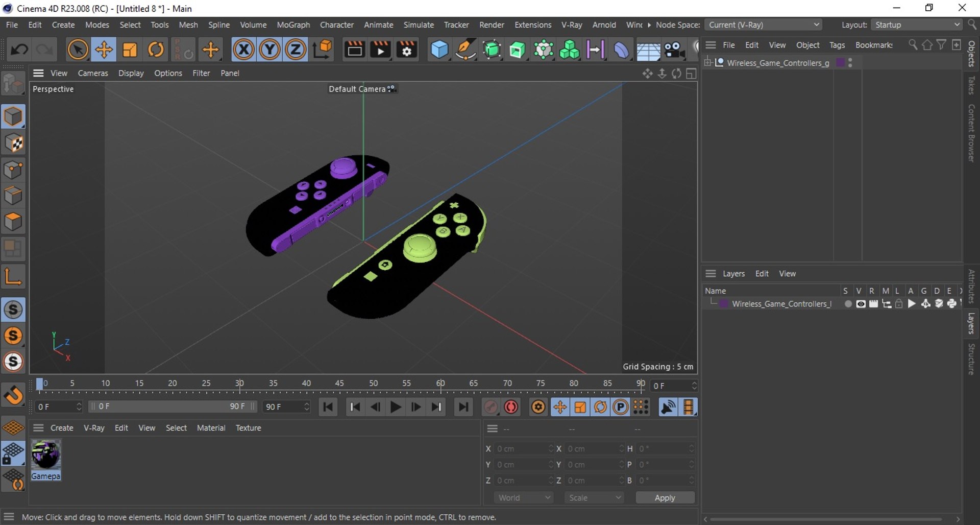Go to end of animation
Image resolution: width=980 pixels, height=525 pixels.
pyautogui.click(x=463, y=407)
